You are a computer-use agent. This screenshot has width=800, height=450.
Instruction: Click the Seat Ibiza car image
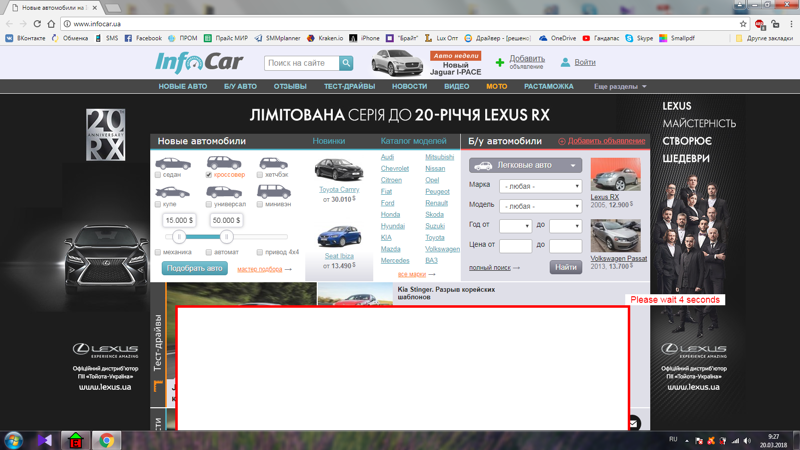[x=339, y=236]
